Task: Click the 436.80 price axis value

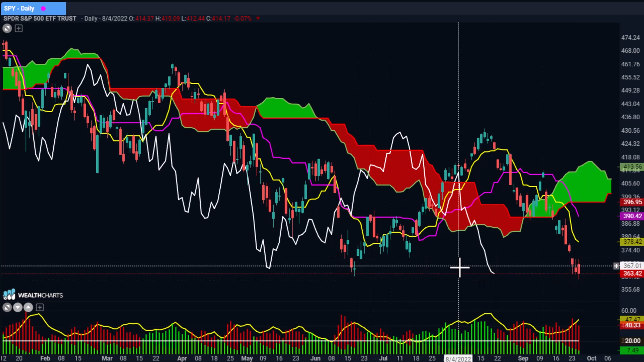Action: click(631, 117)
